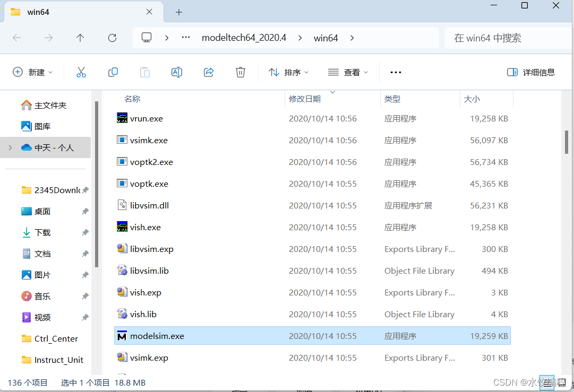Go back with the left arrow
Viewport: 574px width, 392px height.
17,38
